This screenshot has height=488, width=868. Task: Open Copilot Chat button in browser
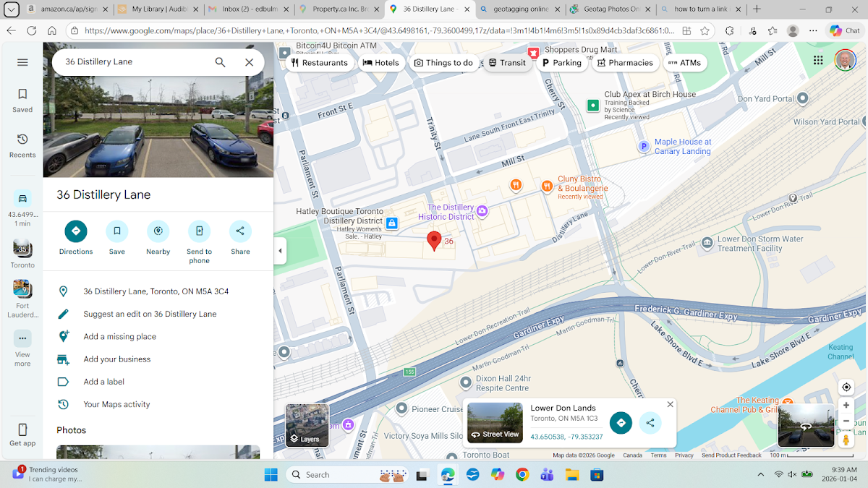(845, 30)
